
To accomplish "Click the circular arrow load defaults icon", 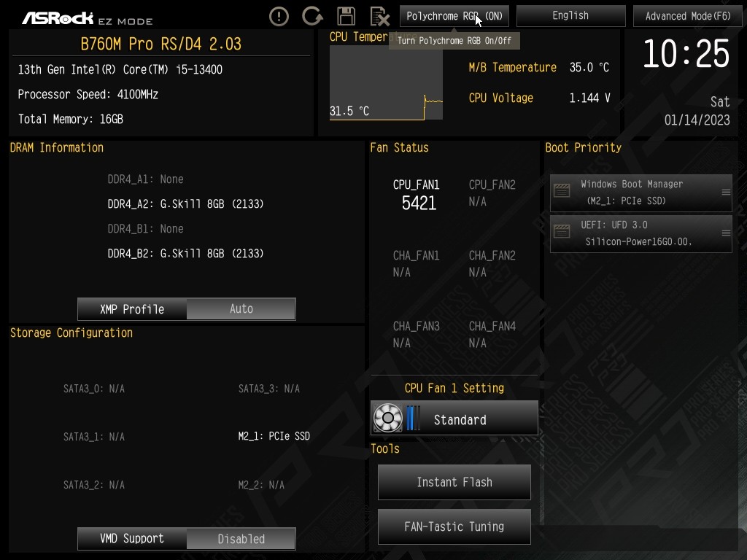I will point(312,16).
